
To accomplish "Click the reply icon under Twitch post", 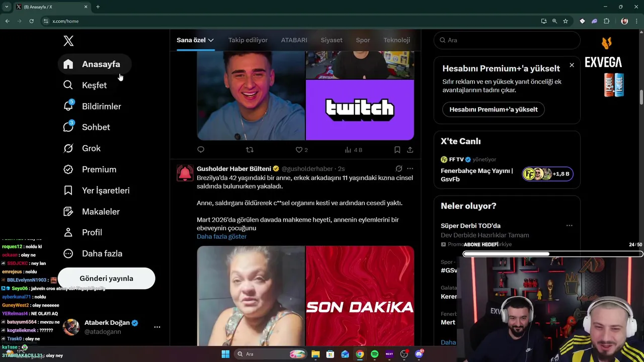I will tap(201, 150).
